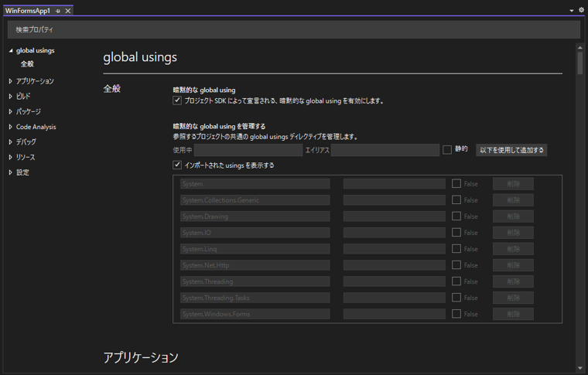
Task: Click 削除 for System.Drawing
Action: (x=514, y=216)
